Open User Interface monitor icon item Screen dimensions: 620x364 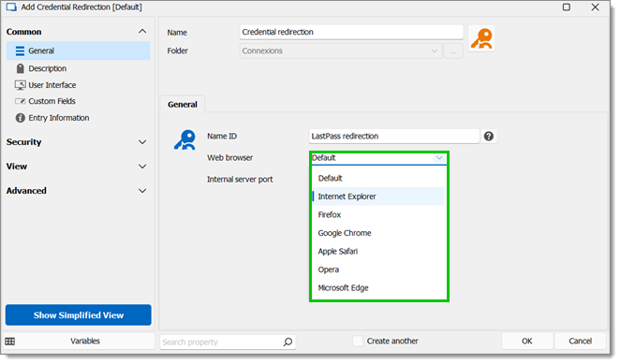click(21, 85)
